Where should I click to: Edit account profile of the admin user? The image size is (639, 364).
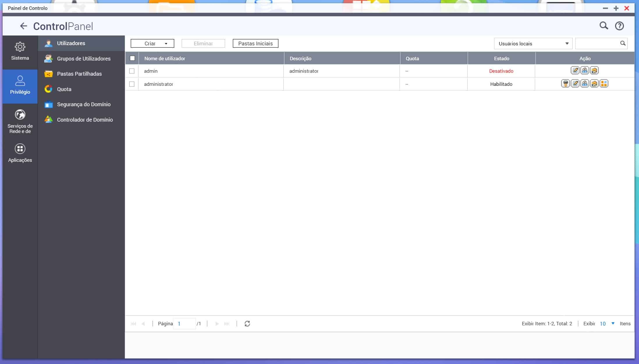[x=575, y=71]
